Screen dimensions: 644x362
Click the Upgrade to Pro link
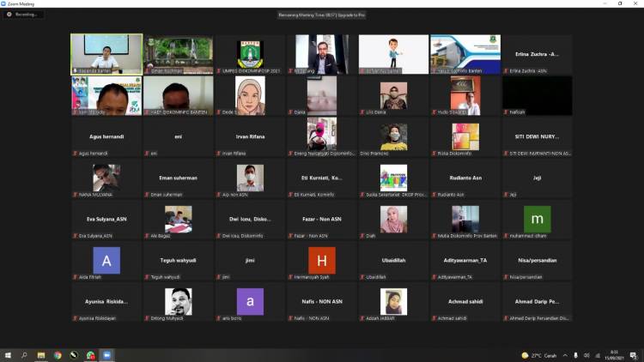click(x=349, y=15)
